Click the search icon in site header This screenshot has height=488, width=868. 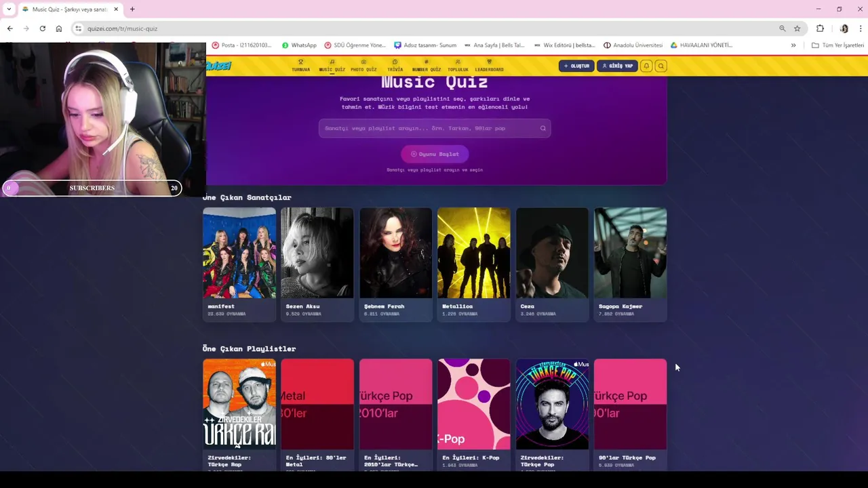pos(660,66)
